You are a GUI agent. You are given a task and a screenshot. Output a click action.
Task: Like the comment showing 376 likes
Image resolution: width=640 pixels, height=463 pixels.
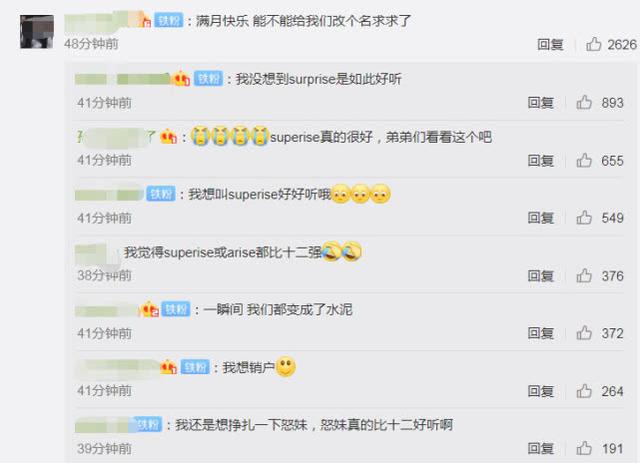[x=584, y=276]
